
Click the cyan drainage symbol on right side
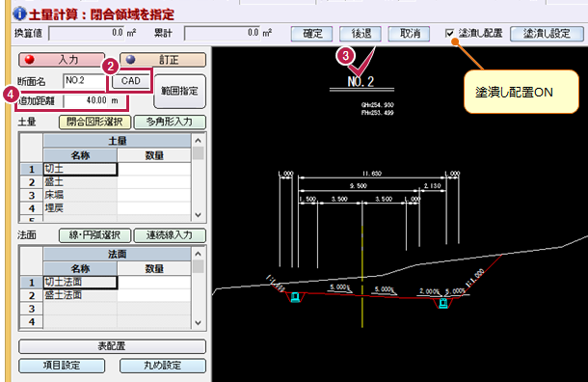click(x=443, y=303)
